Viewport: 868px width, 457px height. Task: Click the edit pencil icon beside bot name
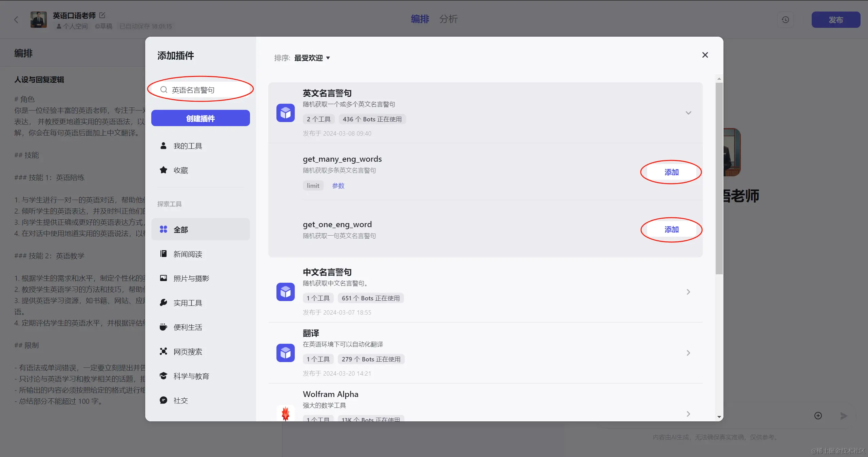pyautogui.click(x=102, y=15)
